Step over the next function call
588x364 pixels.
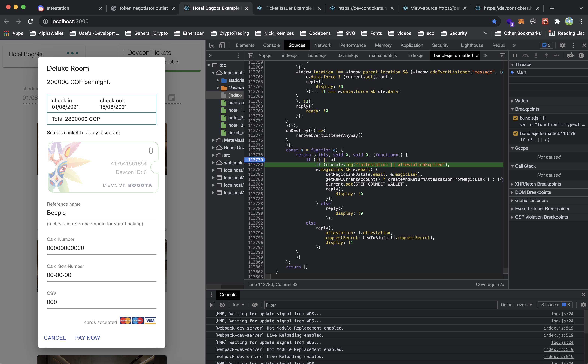(526, 55)
